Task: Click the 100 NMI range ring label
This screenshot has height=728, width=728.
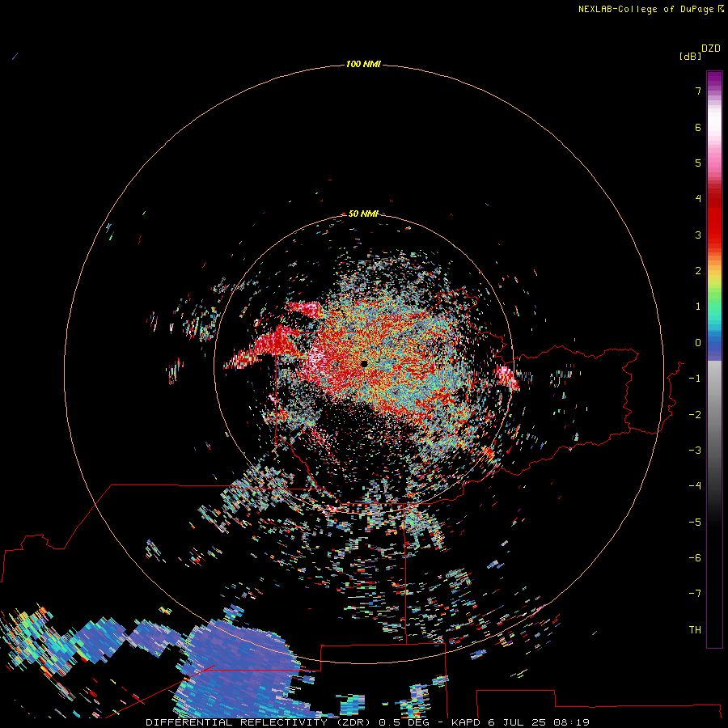Action: point(363,64)
